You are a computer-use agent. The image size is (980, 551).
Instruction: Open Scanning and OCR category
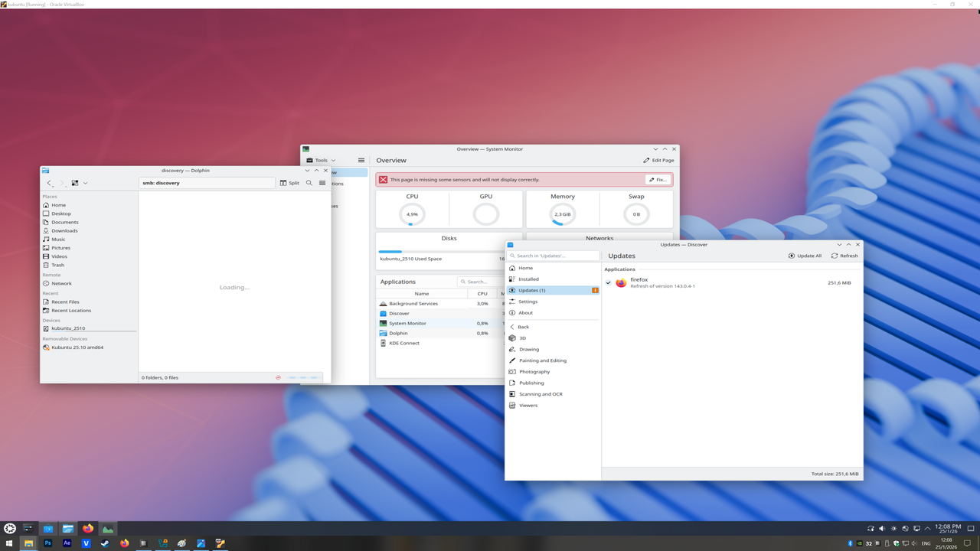pos(553,394)
